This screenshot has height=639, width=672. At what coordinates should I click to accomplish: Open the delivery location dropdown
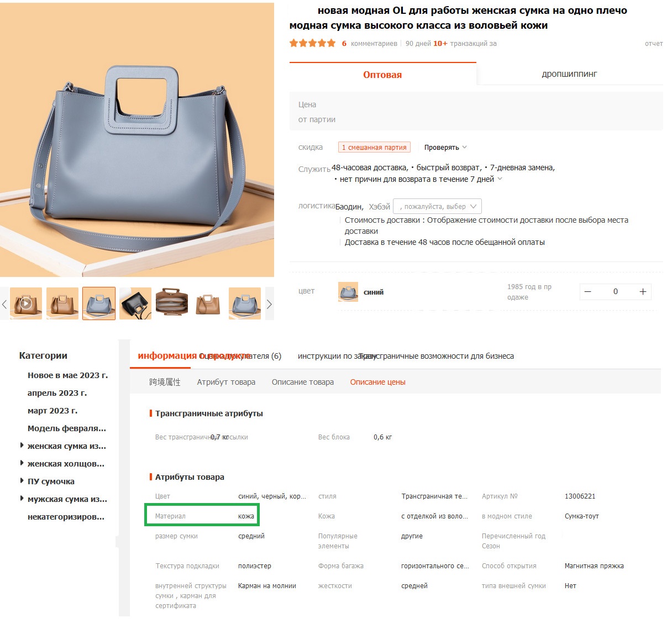437,206
